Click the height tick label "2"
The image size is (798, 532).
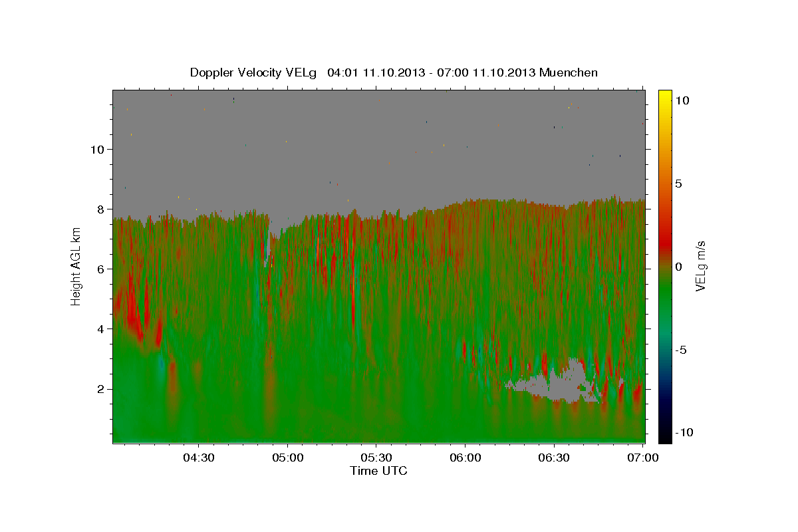pos(102,389)
